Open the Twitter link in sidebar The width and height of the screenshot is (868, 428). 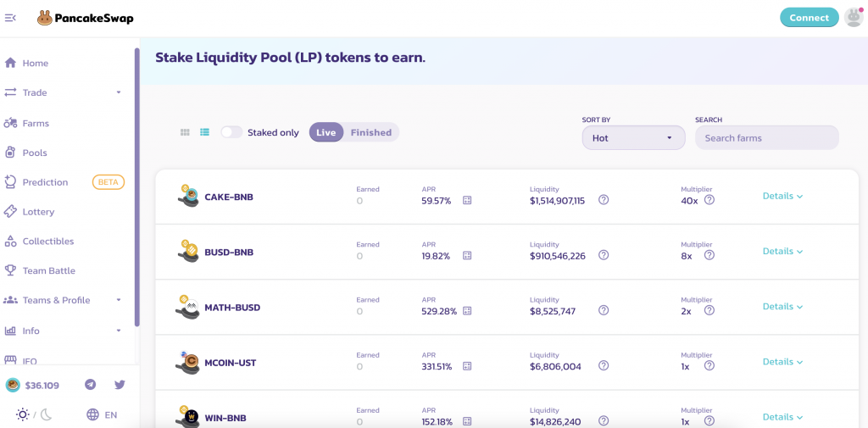coord(120,384)
